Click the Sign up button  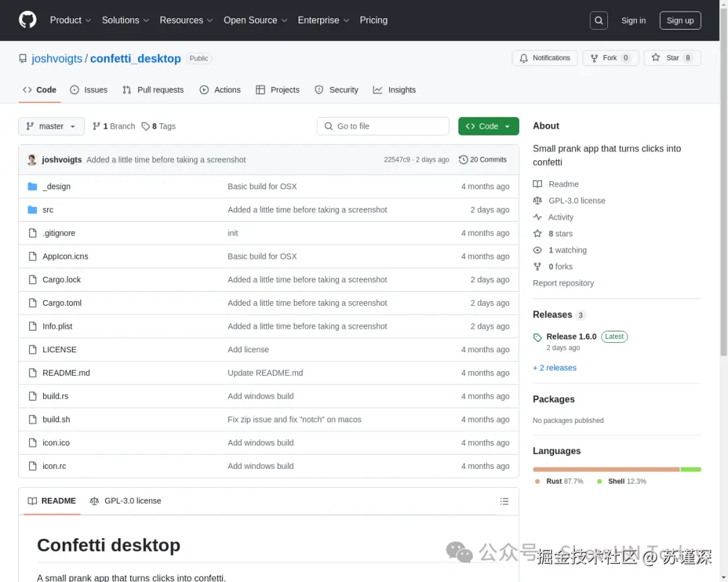coord(680,20)
